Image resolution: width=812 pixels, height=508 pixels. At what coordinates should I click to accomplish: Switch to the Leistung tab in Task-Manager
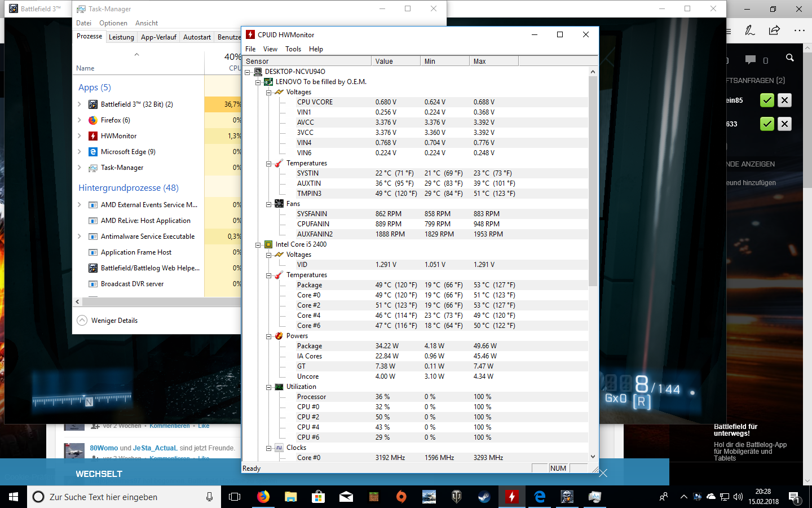[x=121, y=37]
